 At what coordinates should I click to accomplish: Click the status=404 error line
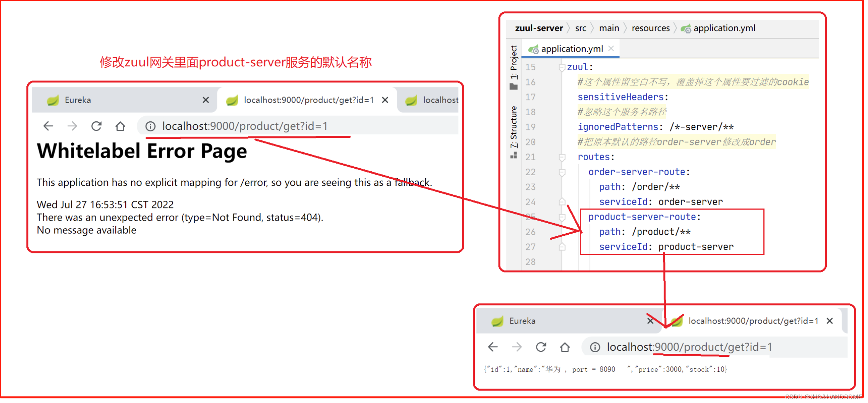(180, 218)
